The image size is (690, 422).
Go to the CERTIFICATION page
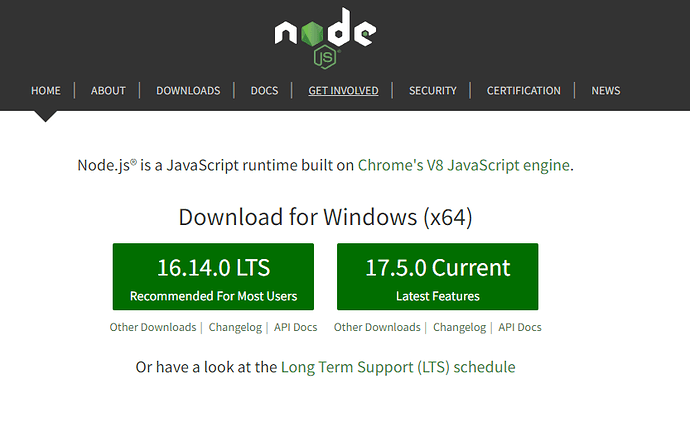click(x=524, y=91)
